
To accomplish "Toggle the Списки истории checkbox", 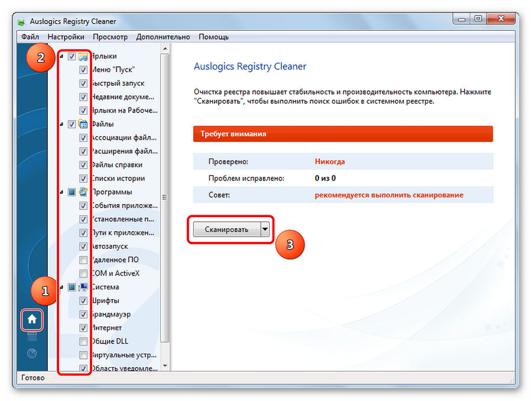I will [x=83, y=179].
